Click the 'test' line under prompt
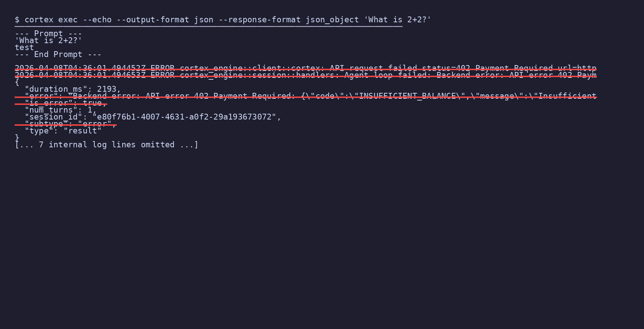This screenshot has width=644, height=329. coord(24,48)
